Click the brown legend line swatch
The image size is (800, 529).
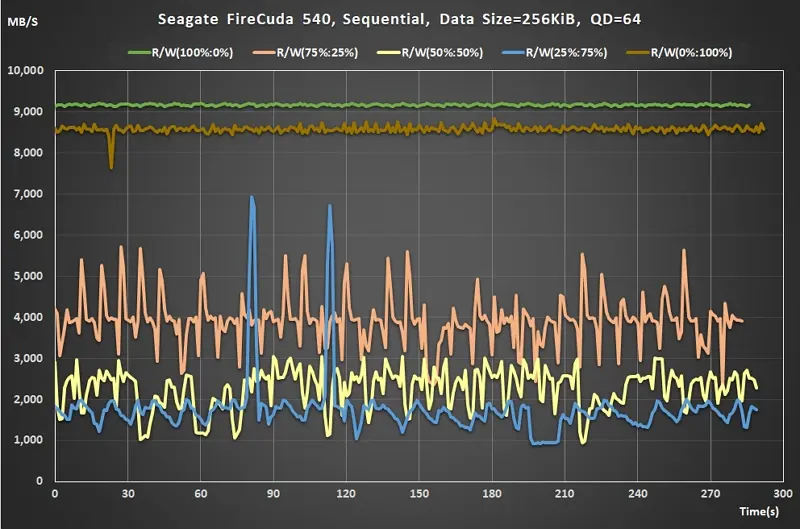[638, 53]
